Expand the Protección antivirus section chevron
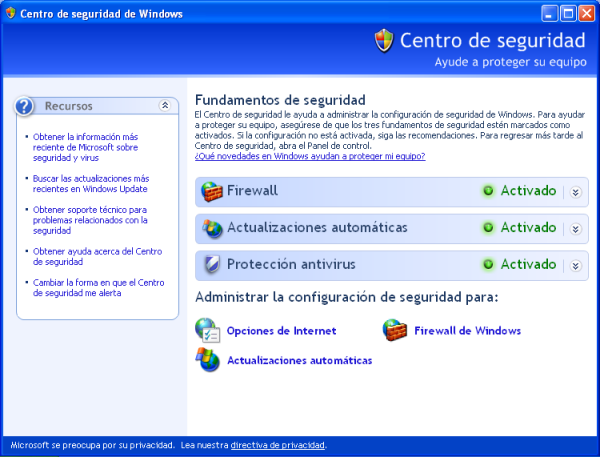Screen dimensions: 600x457 coord(574,266)
